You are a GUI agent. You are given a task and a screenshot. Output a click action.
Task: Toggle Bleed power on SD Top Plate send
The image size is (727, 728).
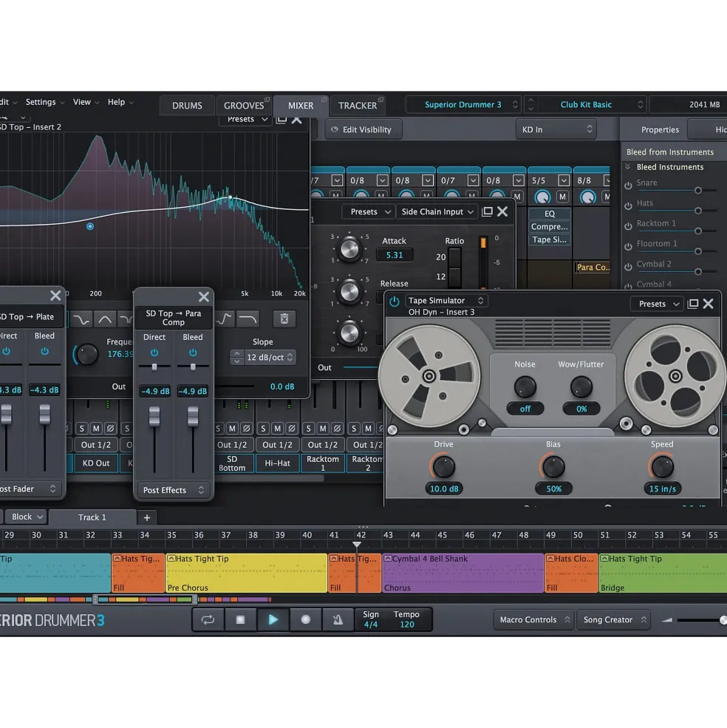coord(44,352)
